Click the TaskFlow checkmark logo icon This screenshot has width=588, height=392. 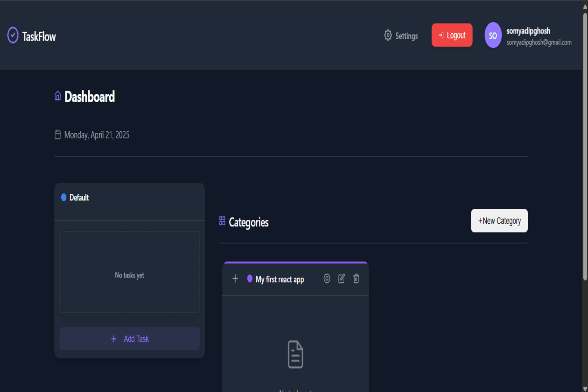pyautogui.click(x=13, y=36)
